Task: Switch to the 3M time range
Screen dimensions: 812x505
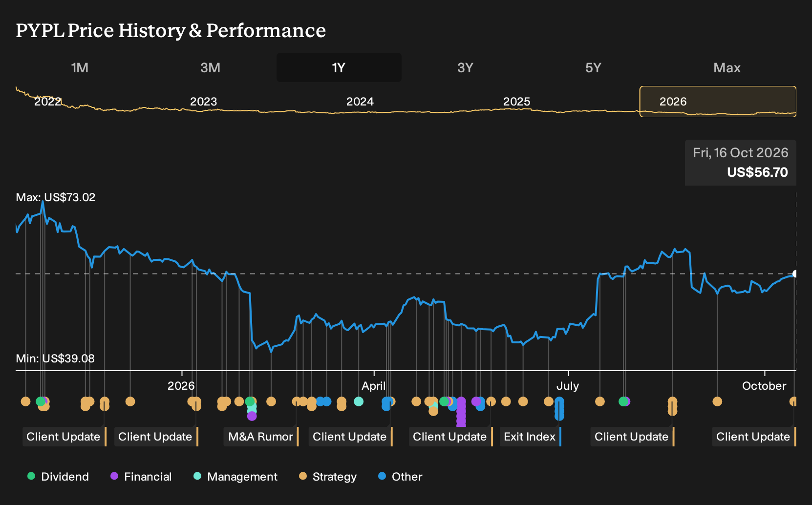Action: click(x=210, y=67)
